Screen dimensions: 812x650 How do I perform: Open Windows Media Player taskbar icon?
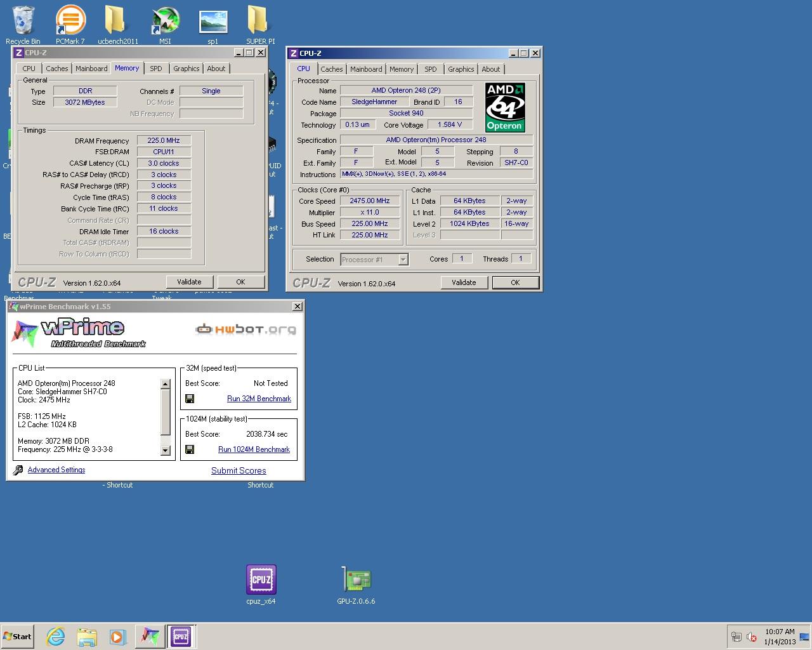118,637
